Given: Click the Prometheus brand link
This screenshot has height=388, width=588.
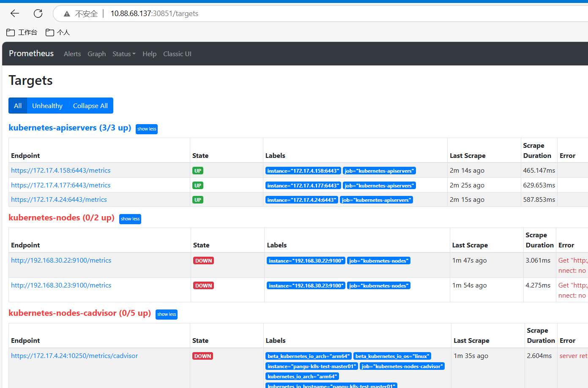Looking at the screenshot, I should (31, 54).
